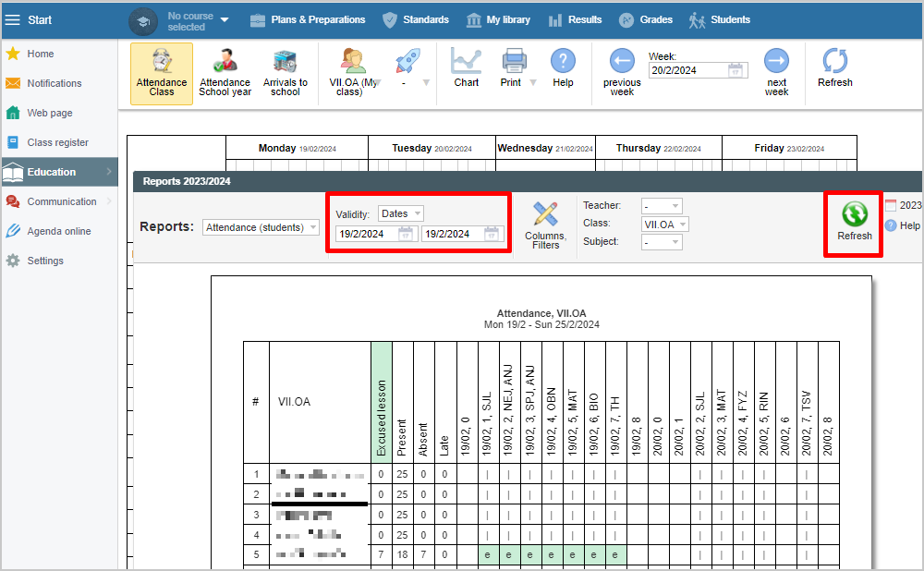Click the Excused lesson column header
The width and height of the screenshot is (924, 571).
click(x=382, y=402)
